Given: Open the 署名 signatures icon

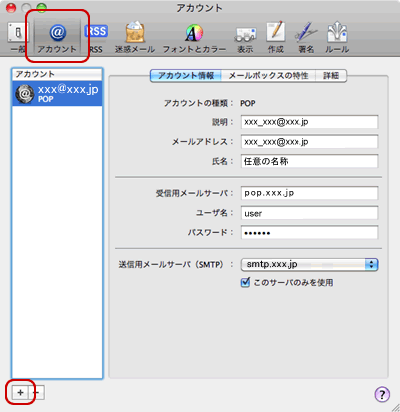Looking at the screenshot, I should pos(306,38).
